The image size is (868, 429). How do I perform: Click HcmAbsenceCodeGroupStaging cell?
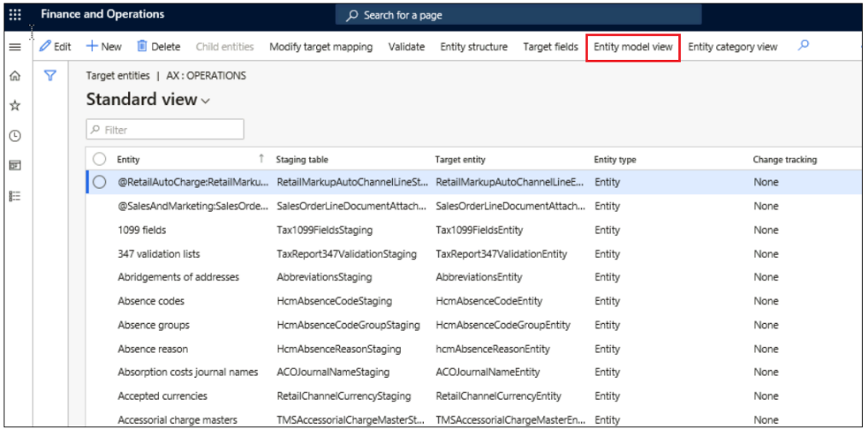pyautogui.click(x=349, y=326)
